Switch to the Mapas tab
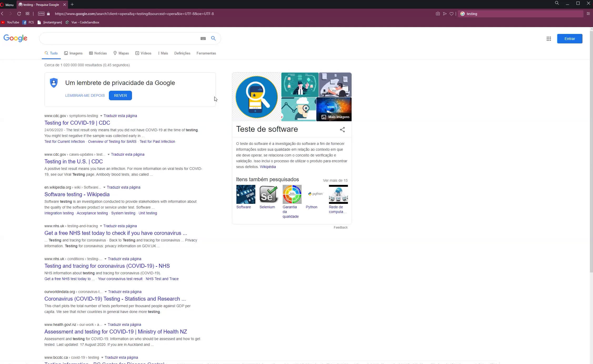The width and height of the screenshot is (593, 364). coord(121,53)
